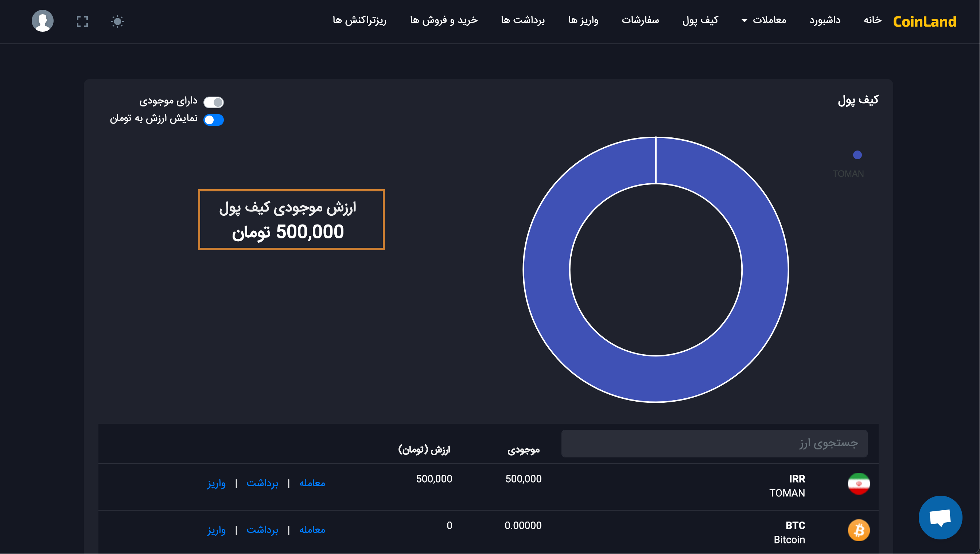This screenshot has height=554, width=980.
Task: Enable the 'دارای موجودی' switch
Action: pos(214,102)
